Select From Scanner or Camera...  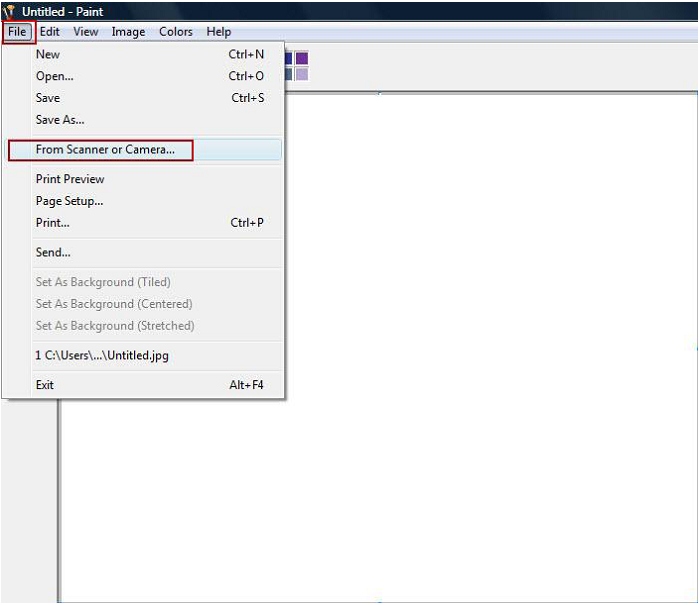tap(105, 150)
